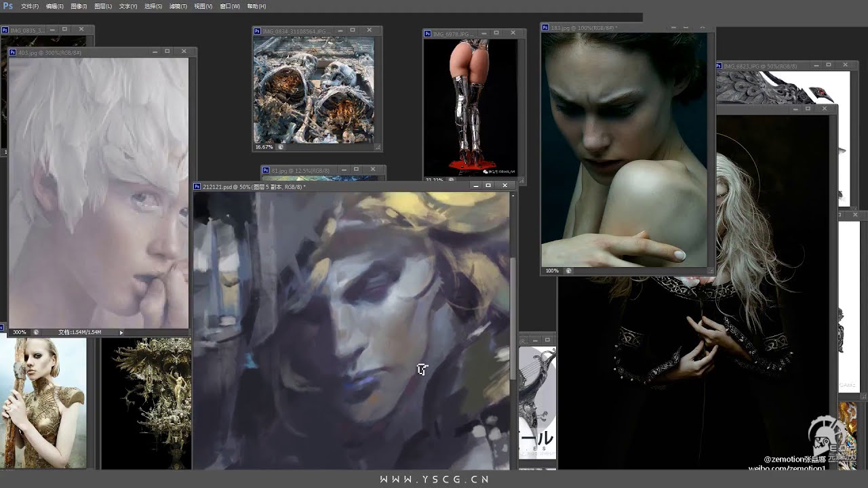The image size is (868, 488).
Task: Maximize the 212121.psd document window
Action: coord(488,185)
